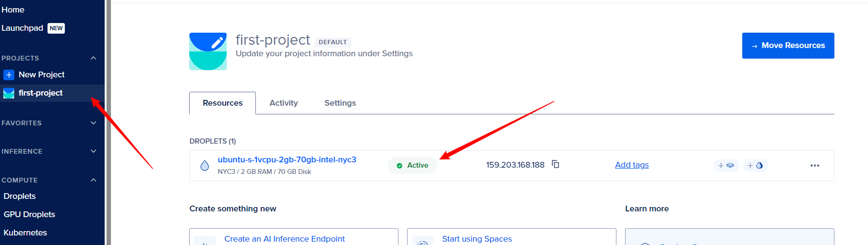Click the add droplet plus icon
Screen dimensions: 868x245
tap(755, 165)
